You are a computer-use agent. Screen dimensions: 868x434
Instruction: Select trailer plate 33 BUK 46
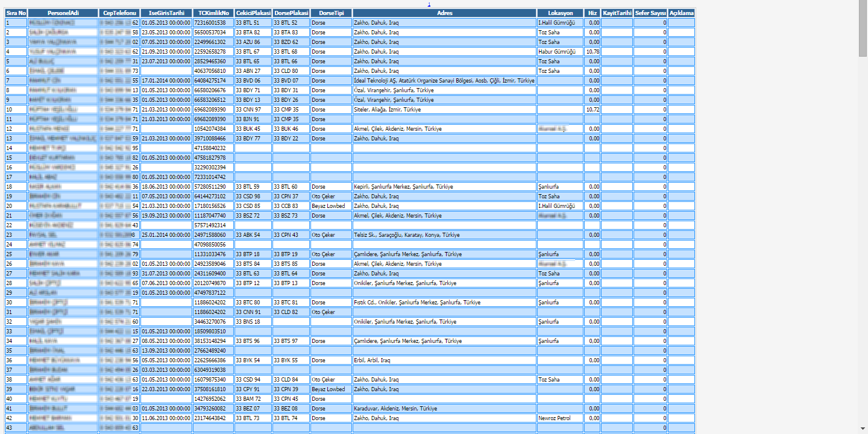tap(291, 129)
